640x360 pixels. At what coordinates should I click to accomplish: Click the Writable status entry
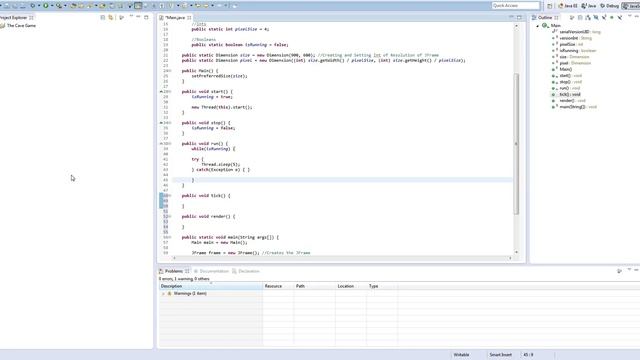pyautogui.click(x=461, y=355)
